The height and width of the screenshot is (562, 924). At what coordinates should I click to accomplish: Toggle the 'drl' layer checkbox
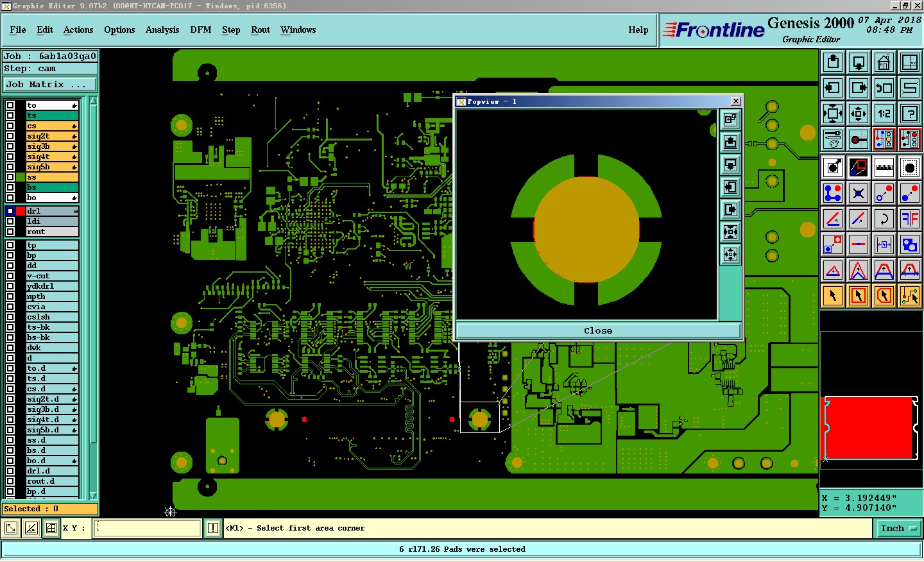[x=10, y=211]
